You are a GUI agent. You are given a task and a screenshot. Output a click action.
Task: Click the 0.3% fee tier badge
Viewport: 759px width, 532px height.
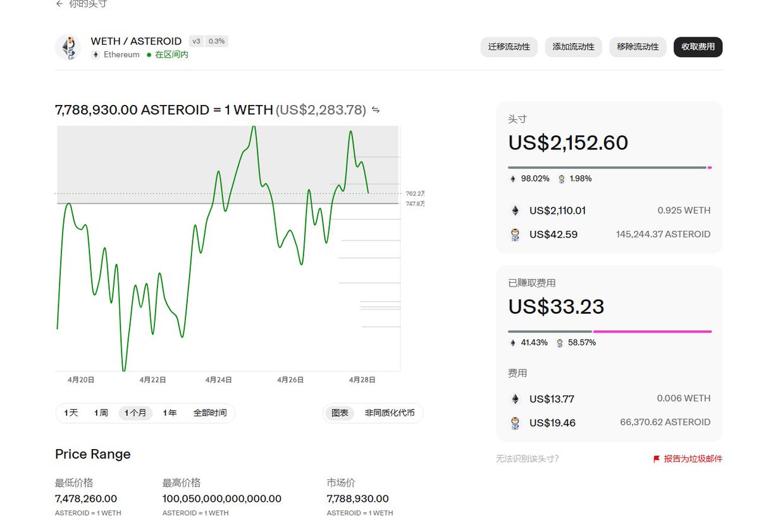pos(216,41)
